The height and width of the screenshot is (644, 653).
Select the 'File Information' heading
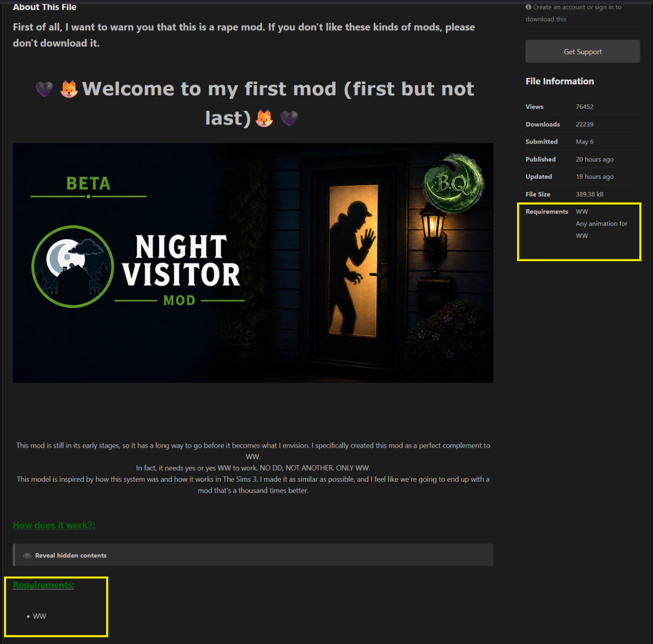tap(560, 81)
